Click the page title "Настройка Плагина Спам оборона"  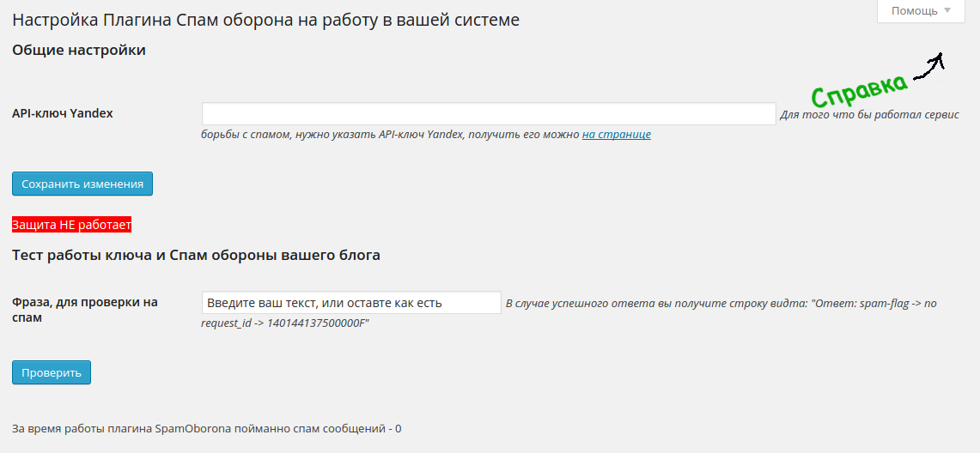point(265,19)
